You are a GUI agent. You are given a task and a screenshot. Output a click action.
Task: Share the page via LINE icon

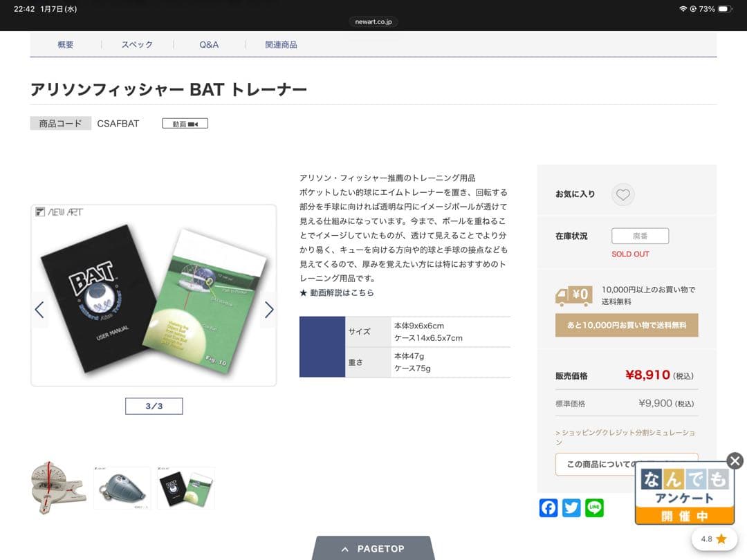(x=594, y=507)
